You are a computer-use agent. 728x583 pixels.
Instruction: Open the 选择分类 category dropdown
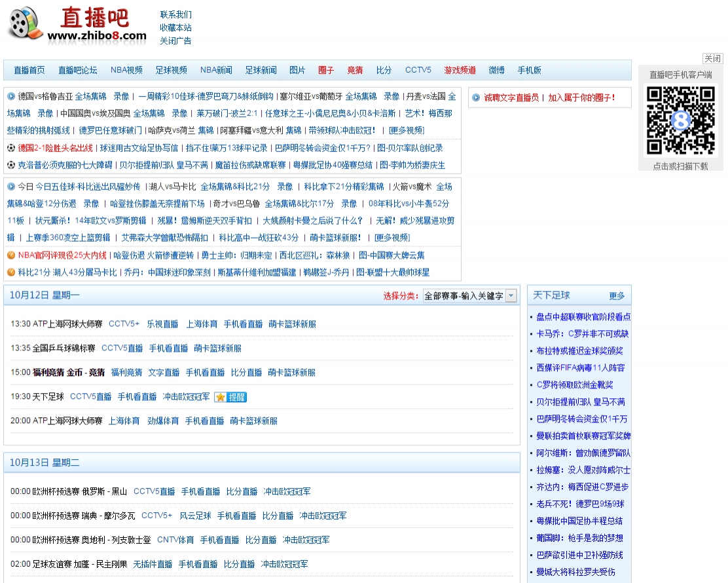tap(469, 296)
